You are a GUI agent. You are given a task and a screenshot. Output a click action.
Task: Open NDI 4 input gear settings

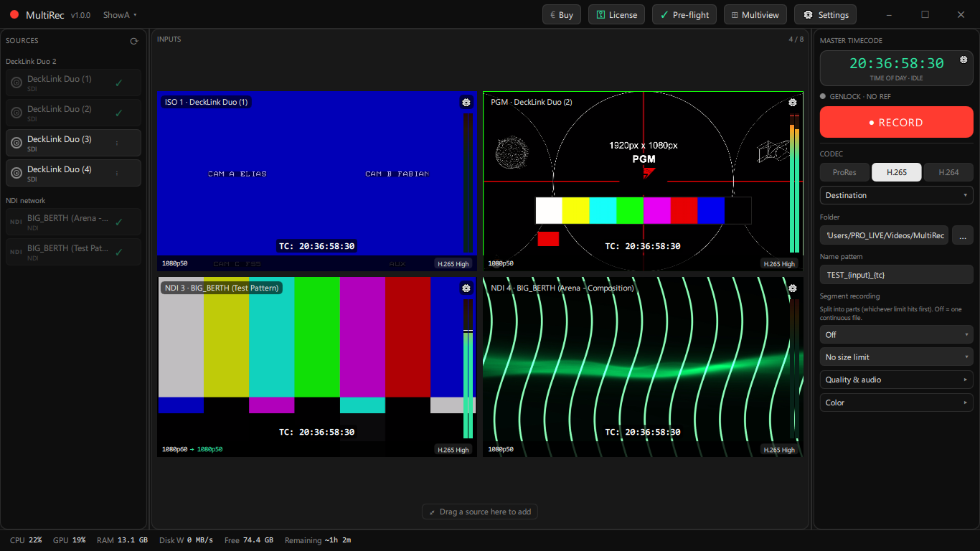pyautogui.click(x=793, y=288)
